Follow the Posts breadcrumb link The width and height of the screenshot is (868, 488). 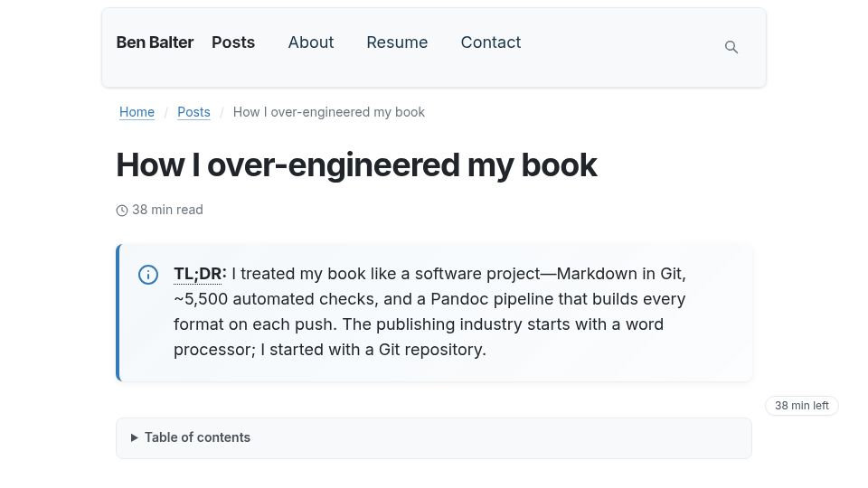pos(193,112)
